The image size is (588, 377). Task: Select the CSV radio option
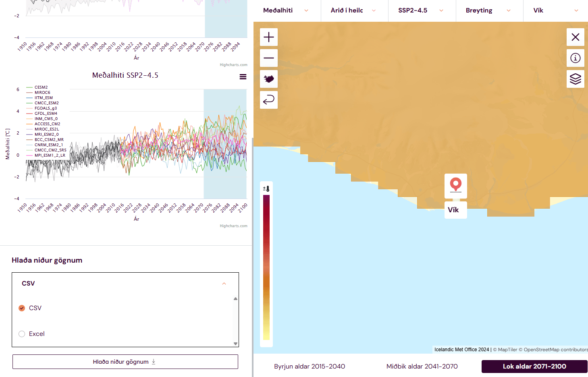pyautogui.click(x=22, y=308)
